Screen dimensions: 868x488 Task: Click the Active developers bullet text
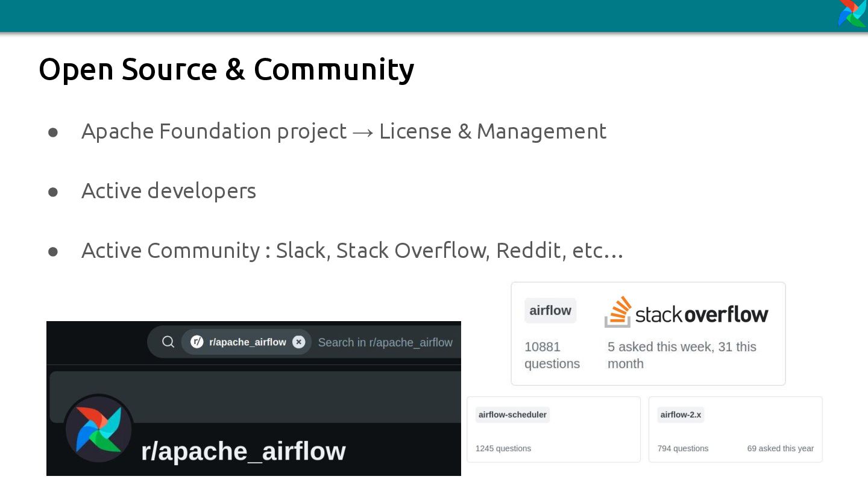tap(169, 191)
